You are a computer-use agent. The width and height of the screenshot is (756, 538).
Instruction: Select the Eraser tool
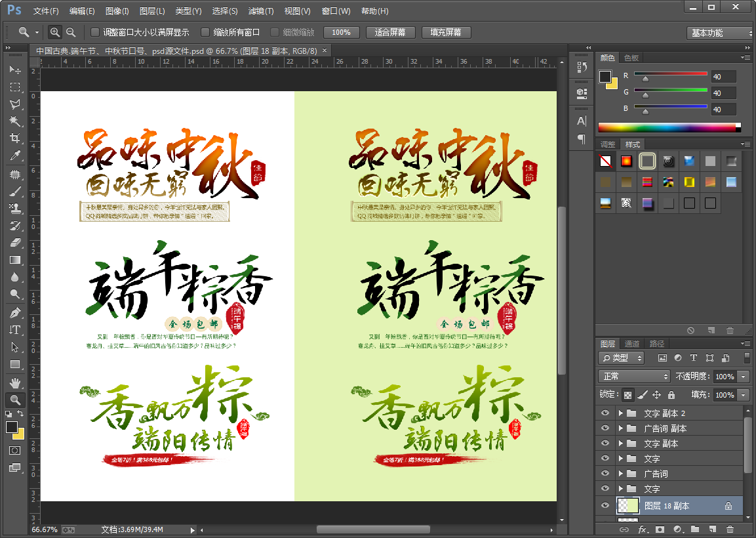[x=15, y=243]
